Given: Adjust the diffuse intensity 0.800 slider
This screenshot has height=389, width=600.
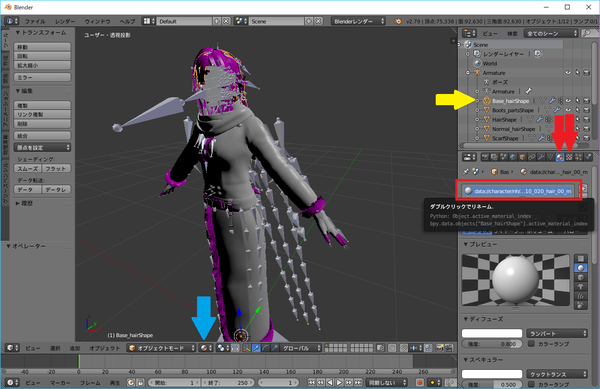Looking at the screenshot, I should (x=492, y=344).
